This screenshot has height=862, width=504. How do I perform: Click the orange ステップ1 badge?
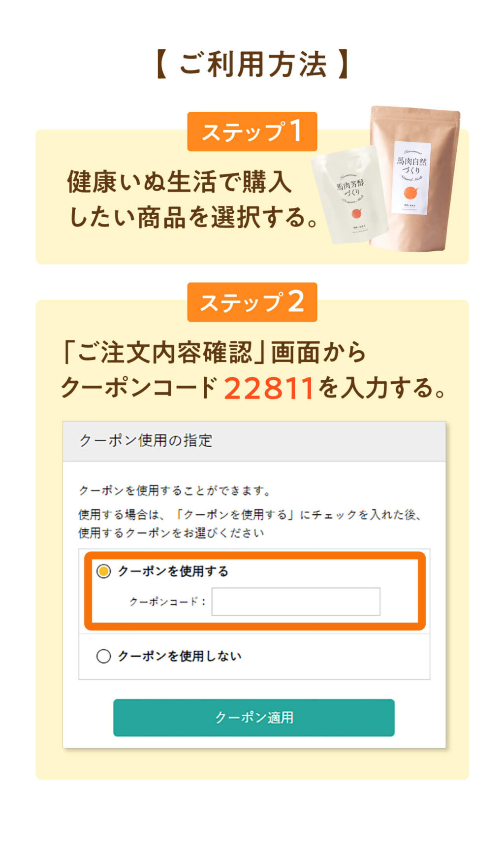[x=252, y=132]
